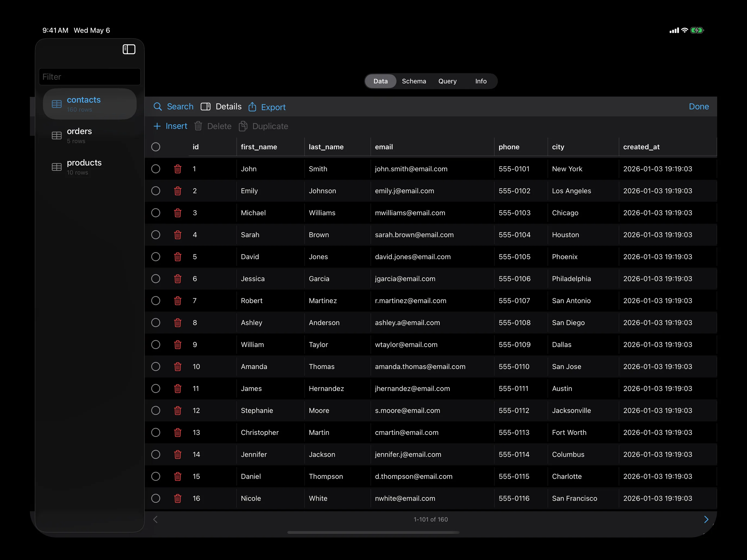
Task: Click the horizontal scrollbar at bottom
Action: (373, 532)
